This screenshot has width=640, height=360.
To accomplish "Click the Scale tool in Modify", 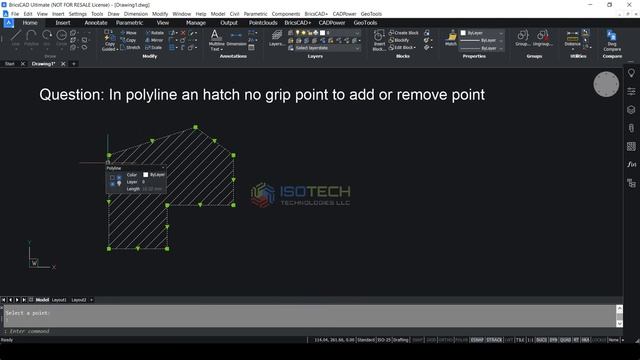I will pos(154,47).
